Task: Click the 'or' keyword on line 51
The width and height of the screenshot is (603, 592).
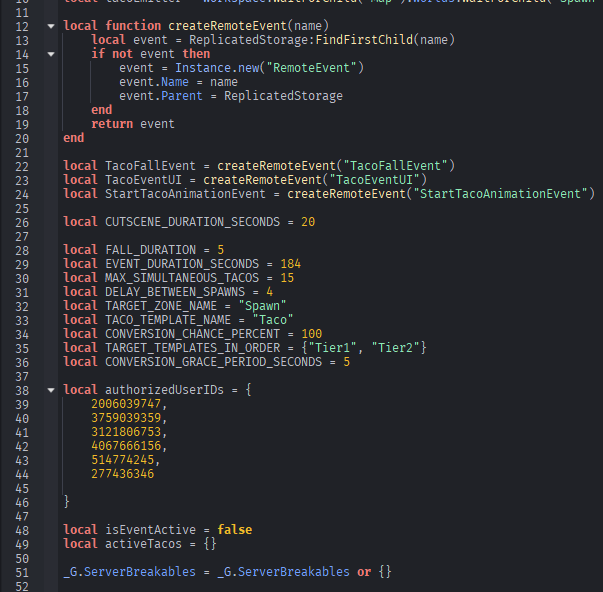Action: point(364,572)
